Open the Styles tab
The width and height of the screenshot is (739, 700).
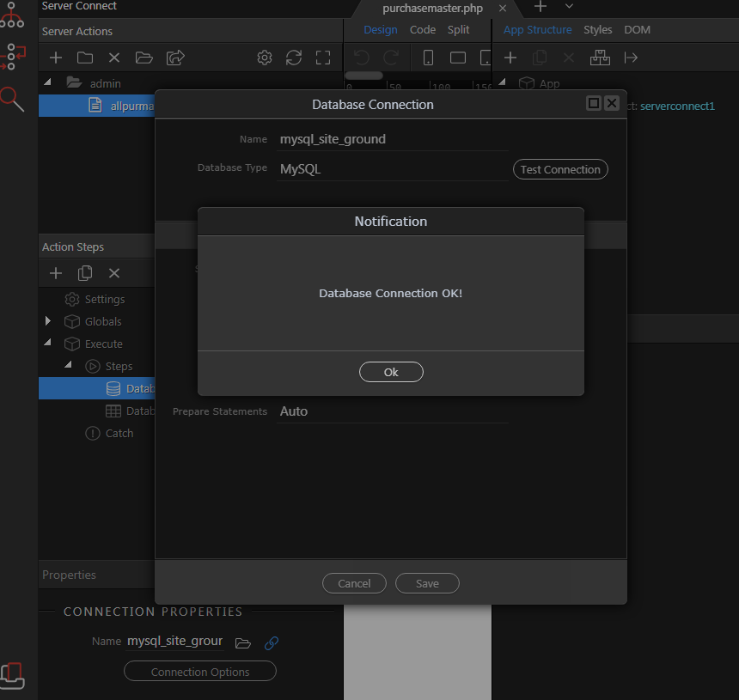tap(597, 29)
